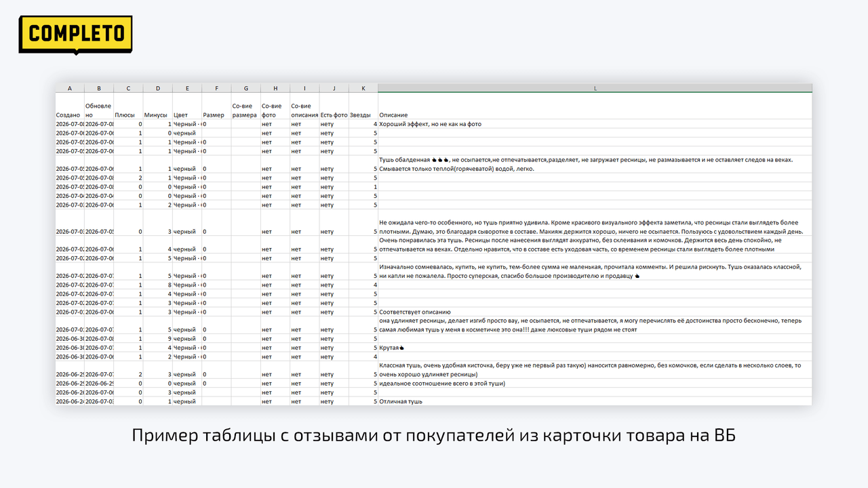The width and height of the screenshot is (868, 488).
Task: Select column H header
Action: coord(275,88)
